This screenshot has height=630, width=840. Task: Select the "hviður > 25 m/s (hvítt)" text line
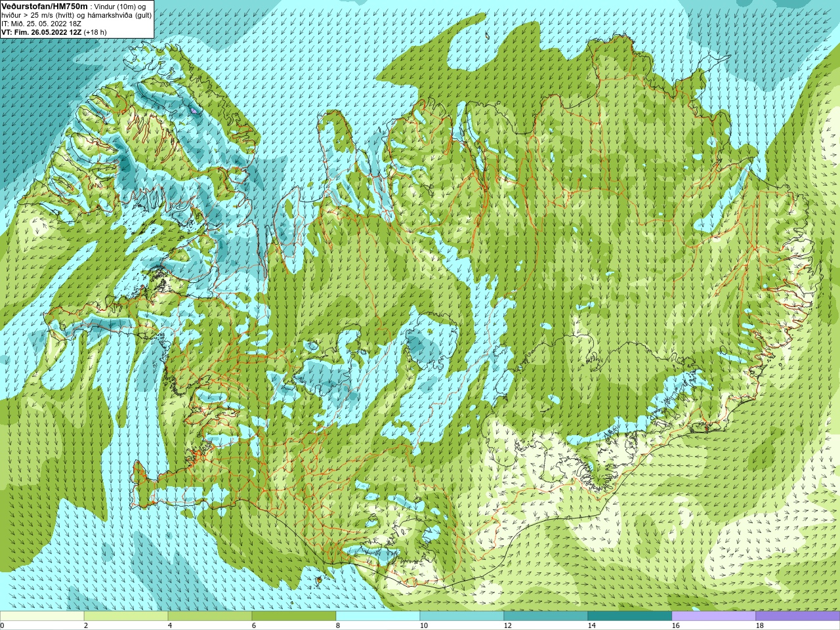tap(40, 15)
